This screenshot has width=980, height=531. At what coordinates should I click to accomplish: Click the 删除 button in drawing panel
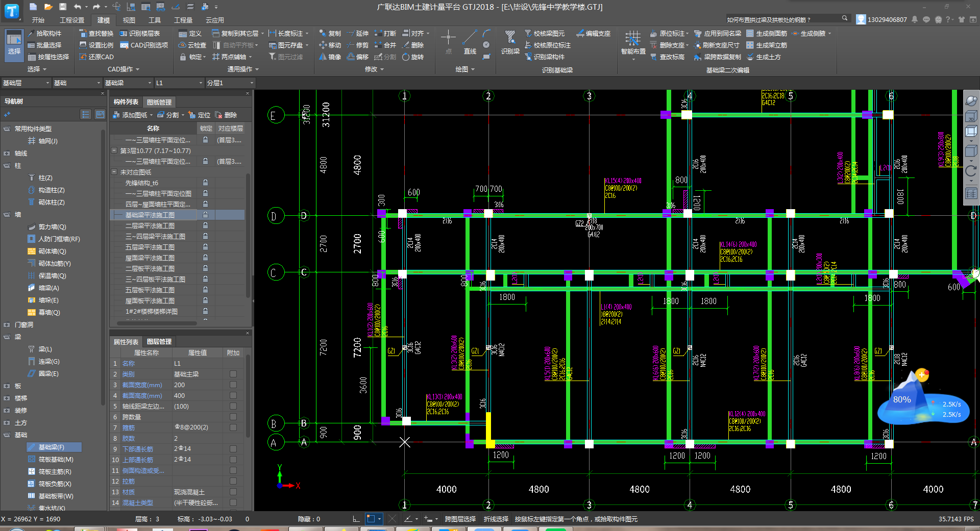(x=226, y=115)
